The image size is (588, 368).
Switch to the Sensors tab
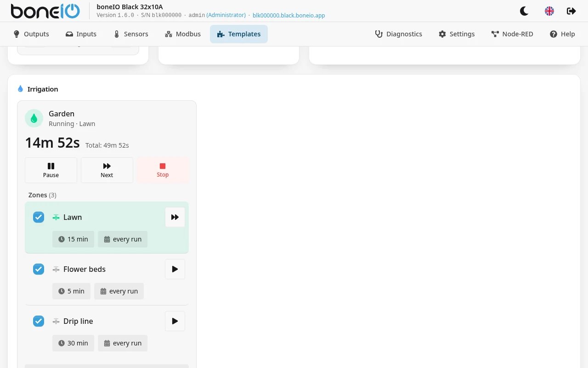130,34
